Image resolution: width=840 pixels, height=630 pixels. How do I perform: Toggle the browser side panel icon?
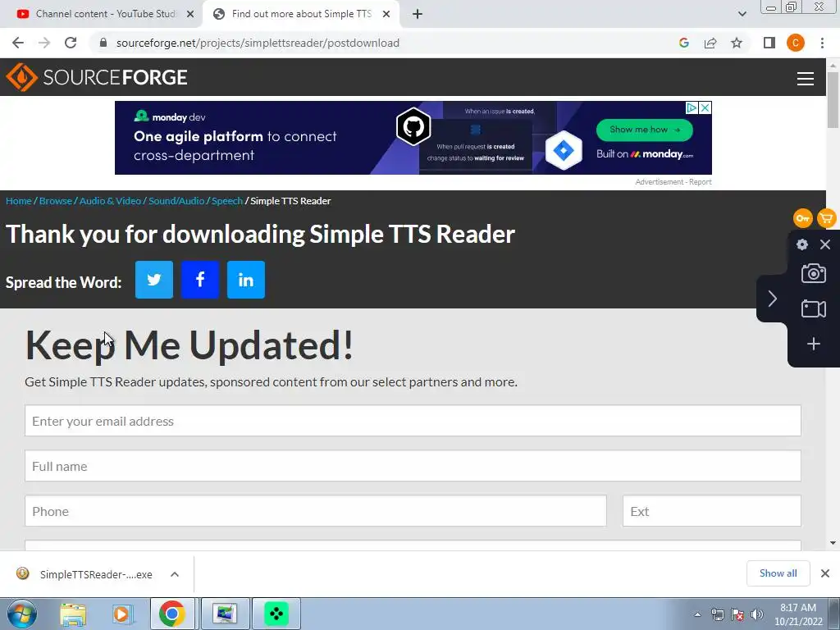coord(769,43)
